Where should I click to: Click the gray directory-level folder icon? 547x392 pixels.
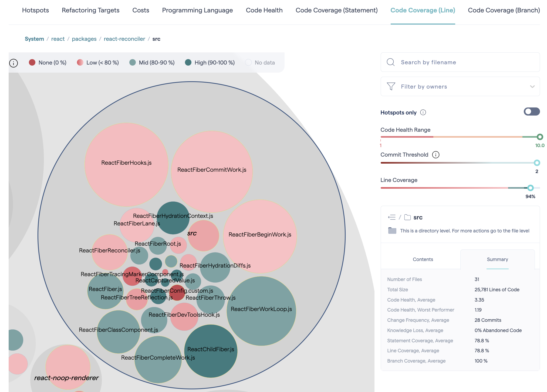(392, 231)
